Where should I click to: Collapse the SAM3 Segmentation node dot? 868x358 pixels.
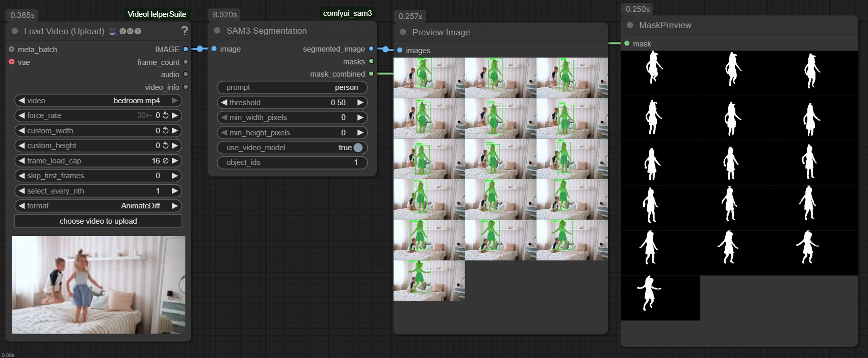(x=217, y=31)
